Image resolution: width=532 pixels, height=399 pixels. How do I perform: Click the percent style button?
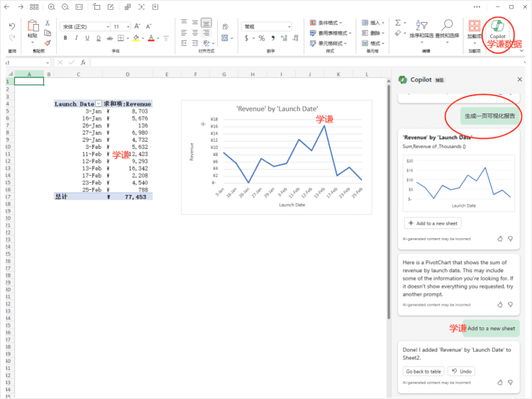(x=262, y=38)
